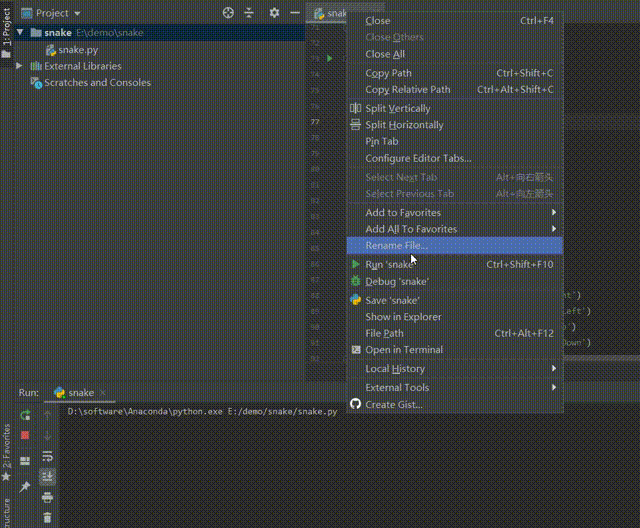Collapse the snake project folder
Viewport: 640px width, 528px height.
(20, 32)
